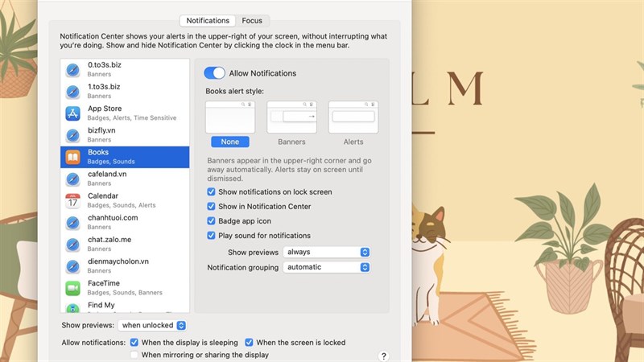Select bizfly.vn in the app list
644x362 pixels.
pos(125,135)
